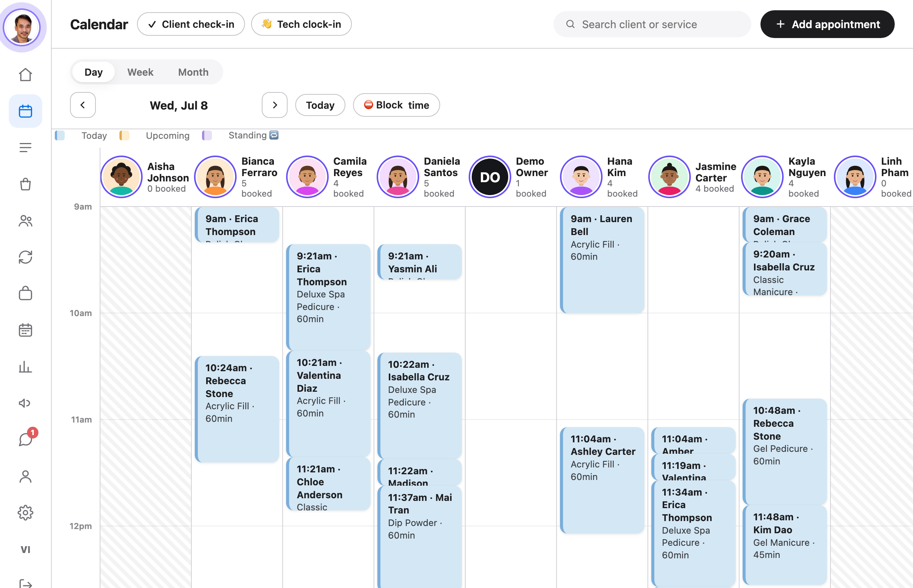Open the bar chart reports icon
Viewport: 913px width, 588px height.
25,367
